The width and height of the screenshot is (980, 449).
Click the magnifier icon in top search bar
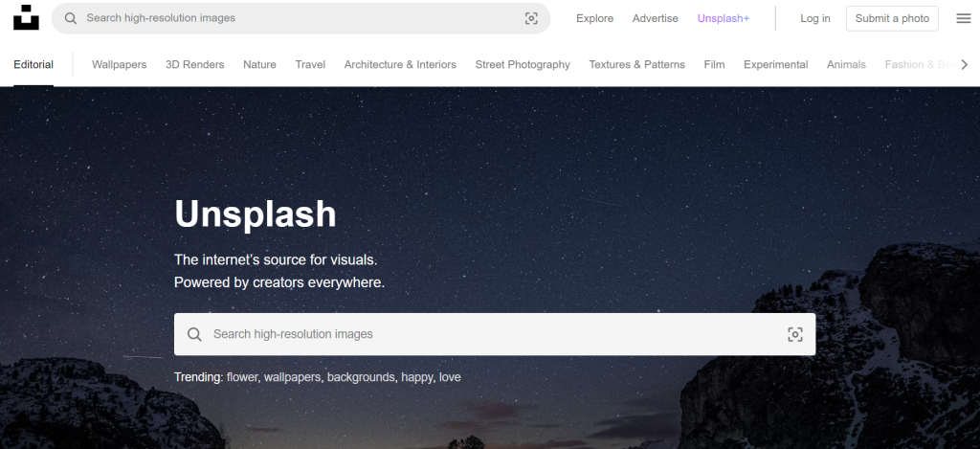tap(71, 18)
